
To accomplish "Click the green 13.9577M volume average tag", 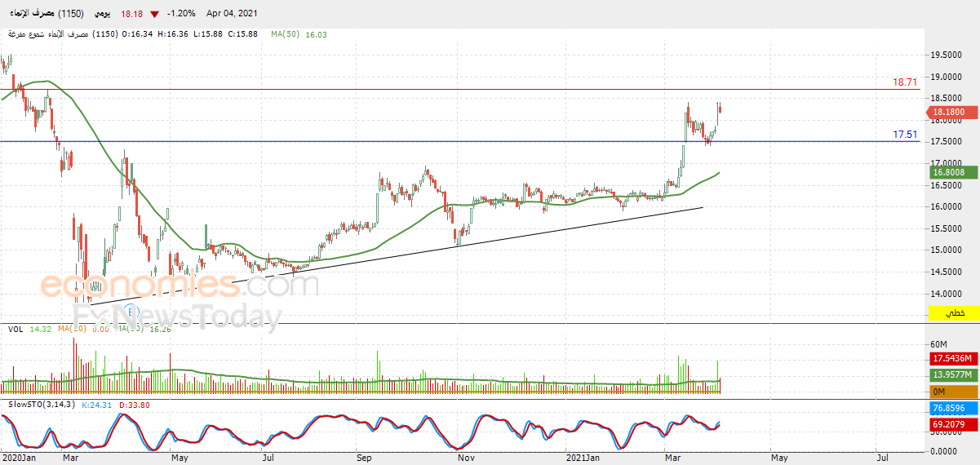I will pos(951,375).
